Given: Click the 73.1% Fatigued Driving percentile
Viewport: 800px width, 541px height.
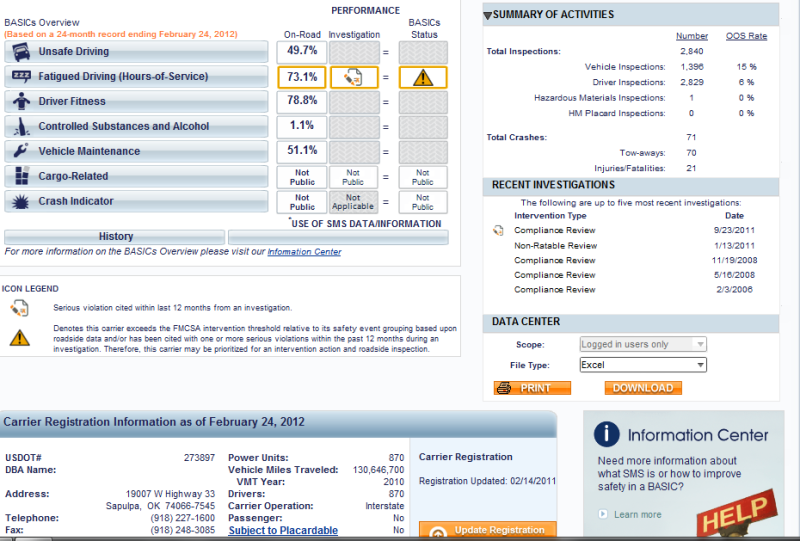Looking at the screenshot, I should click(x=302, y=78).
